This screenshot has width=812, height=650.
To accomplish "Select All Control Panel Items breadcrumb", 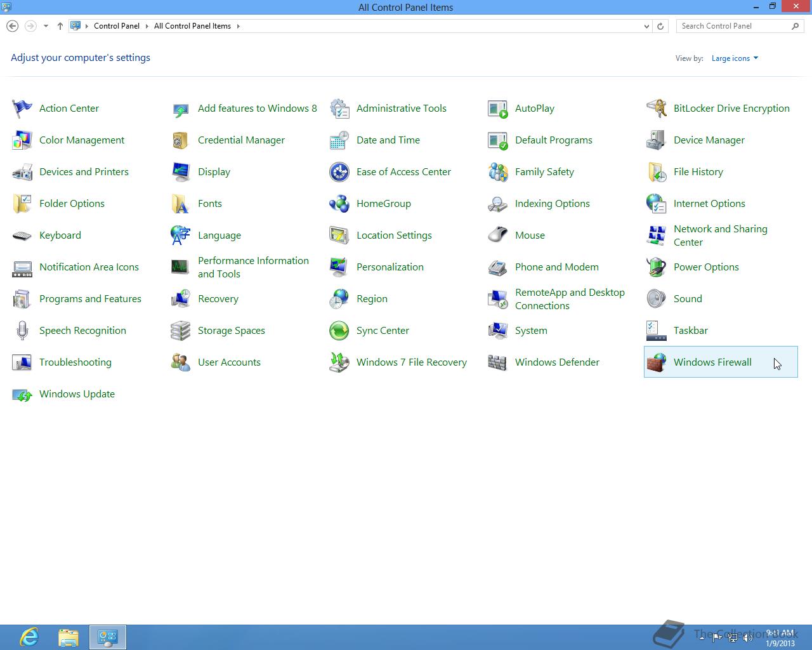I will click(x=192, y=26).
